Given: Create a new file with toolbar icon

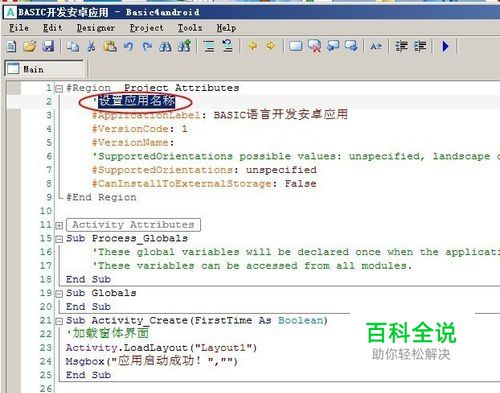Looking at the screenshot, I should [x=11, y=46].
